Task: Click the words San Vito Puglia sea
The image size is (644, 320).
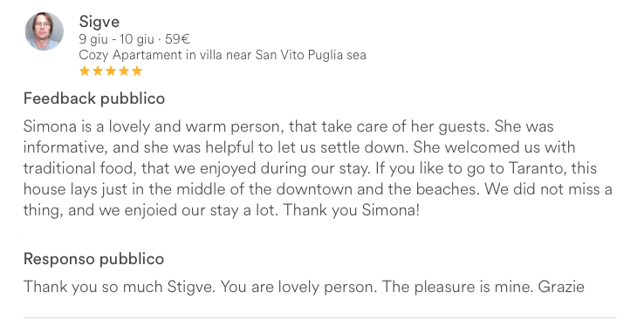Action: click(x=311, y=55)
